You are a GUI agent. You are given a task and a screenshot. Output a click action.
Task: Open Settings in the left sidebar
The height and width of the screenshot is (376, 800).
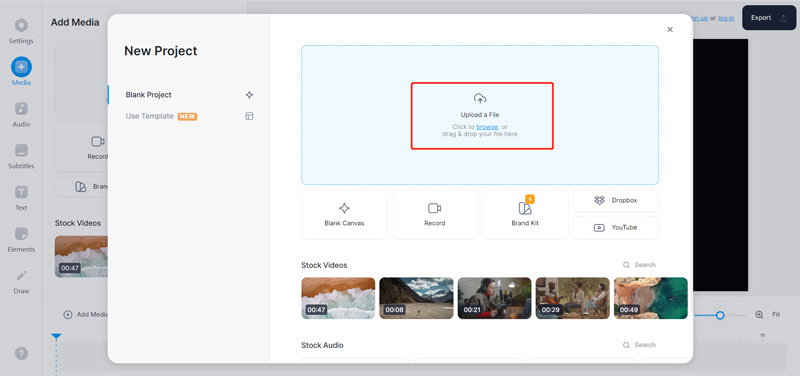click(21, 31)
